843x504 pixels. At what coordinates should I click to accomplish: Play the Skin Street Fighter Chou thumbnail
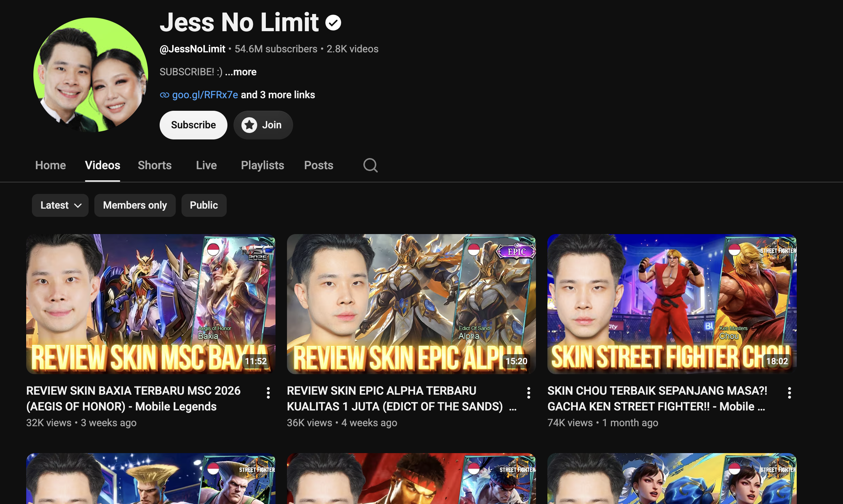click(x=672, y=304)
